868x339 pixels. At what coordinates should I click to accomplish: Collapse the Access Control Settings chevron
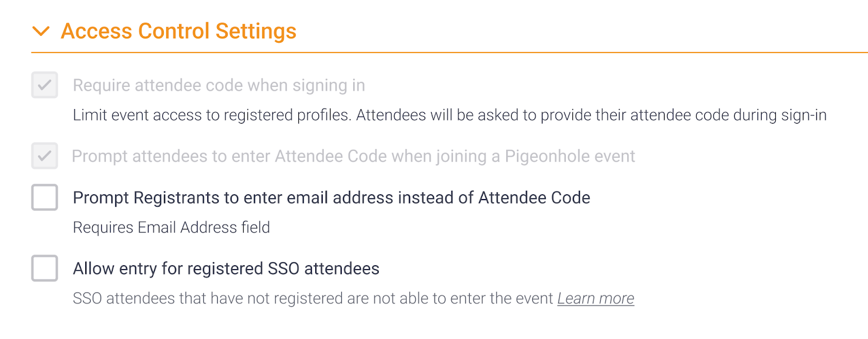click(41, 31)
